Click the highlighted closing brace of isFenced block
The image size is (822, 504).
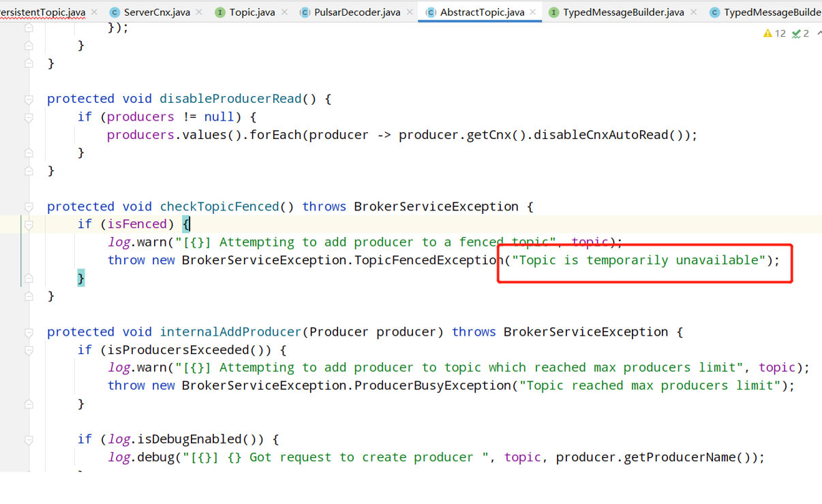coord(81,278)
